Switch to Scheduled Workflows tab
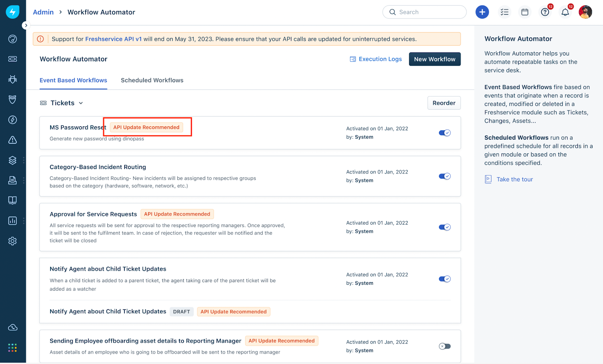The height and width of the screenshot is (364, 603). pos(152,80)
